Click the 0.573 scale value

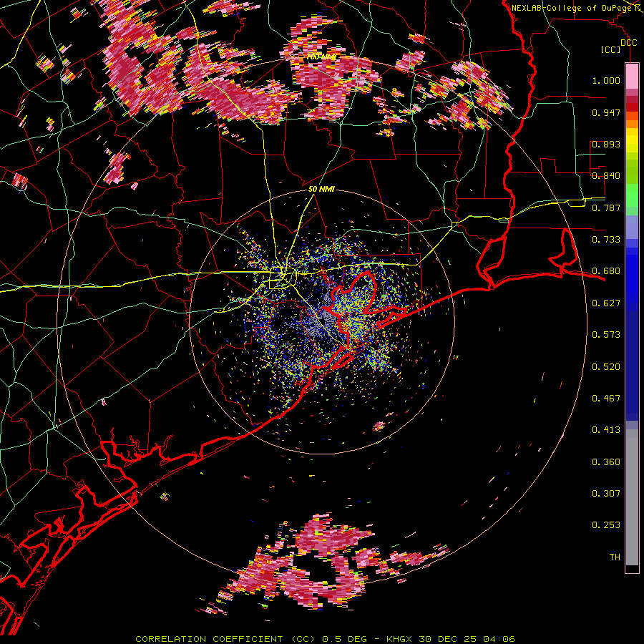[606, 335]
